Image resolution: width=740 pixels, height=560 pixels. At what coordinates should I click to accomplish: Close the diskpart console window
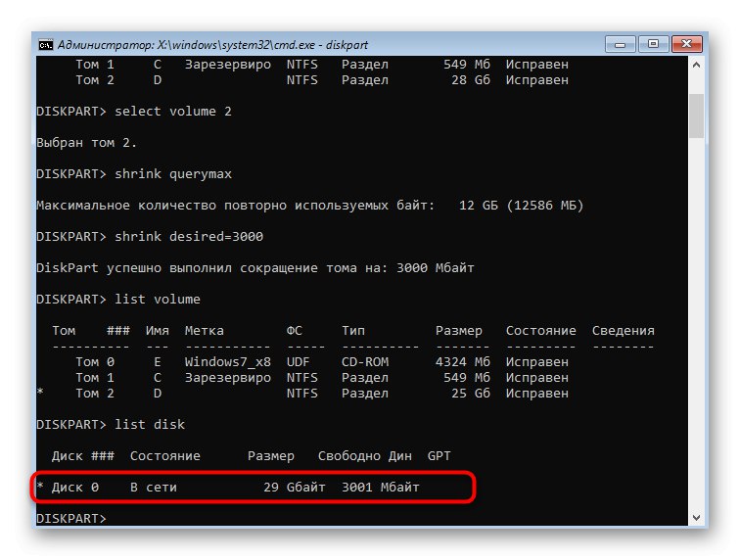tap(687, 44)
